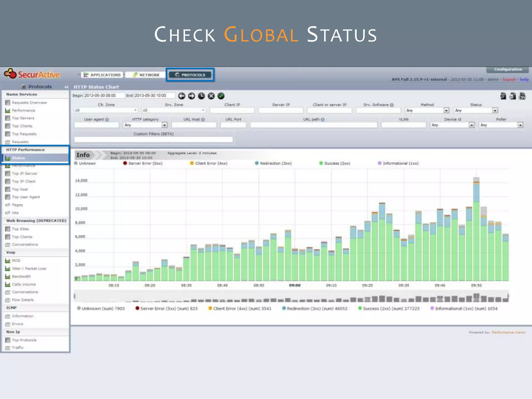Open the clock time range picker
532x399 pixels.
201,96
